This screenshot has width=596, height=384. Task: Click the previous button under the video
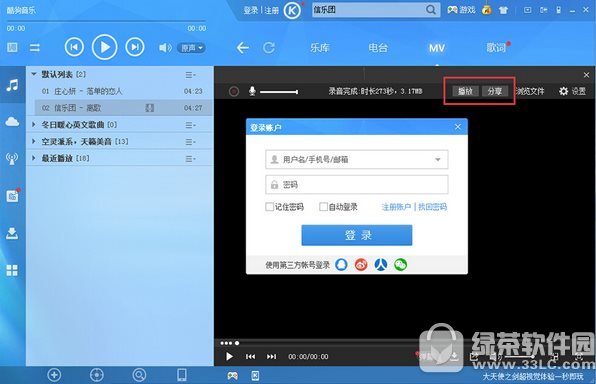pos(250,357)
